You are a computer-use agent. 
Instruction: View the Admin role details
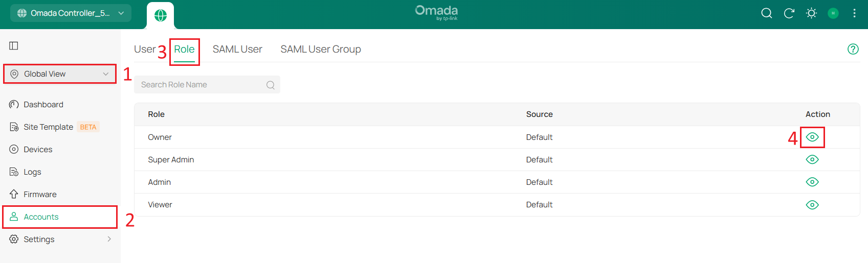coord(812,182)
